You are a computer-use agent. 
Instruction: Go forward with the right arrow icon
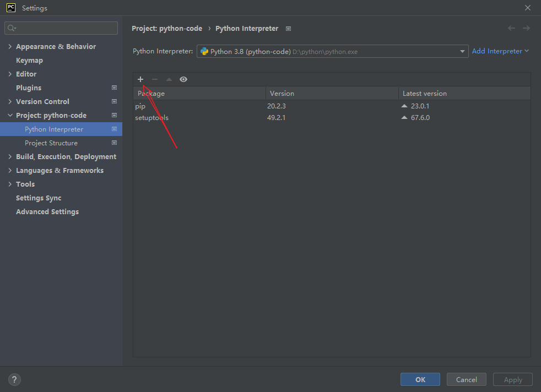pyautogui.click(x=526, y=28)
